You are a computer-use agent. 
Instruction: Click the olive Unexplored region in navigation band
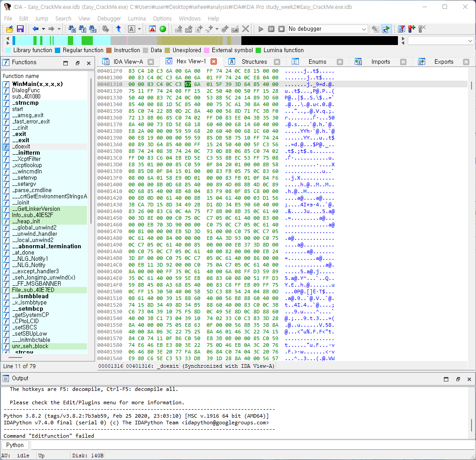[x=190, y=41]
